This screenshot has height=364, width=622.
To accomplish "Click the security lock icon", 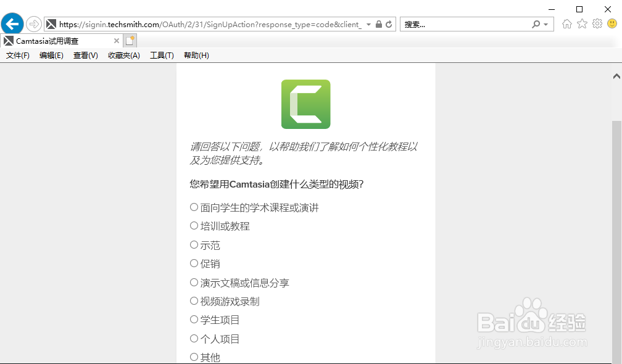I will click(x=379, y=24).
